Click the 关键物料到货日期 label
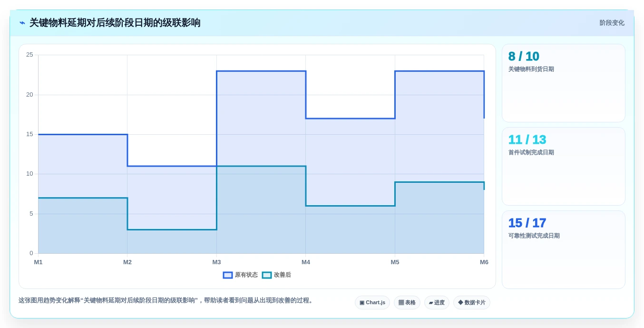Viewport: 644px width, 328px height. [x=531, y=69]
